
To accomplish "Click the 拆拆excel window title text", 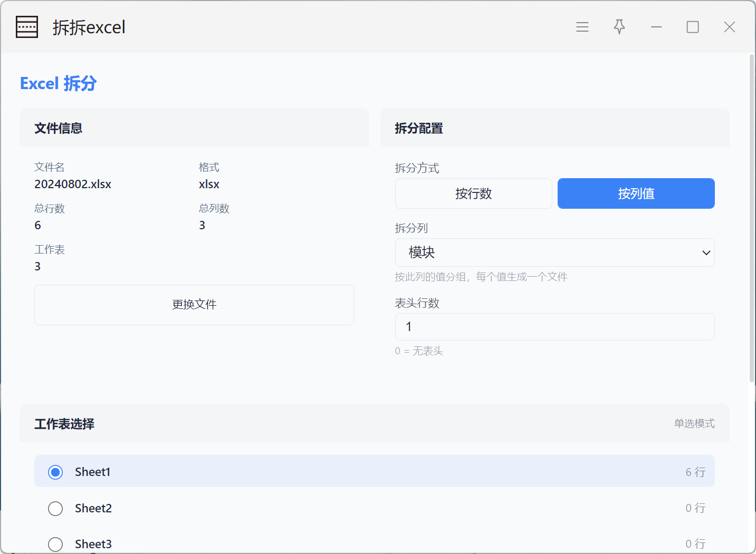I will [x=89, y=27].
